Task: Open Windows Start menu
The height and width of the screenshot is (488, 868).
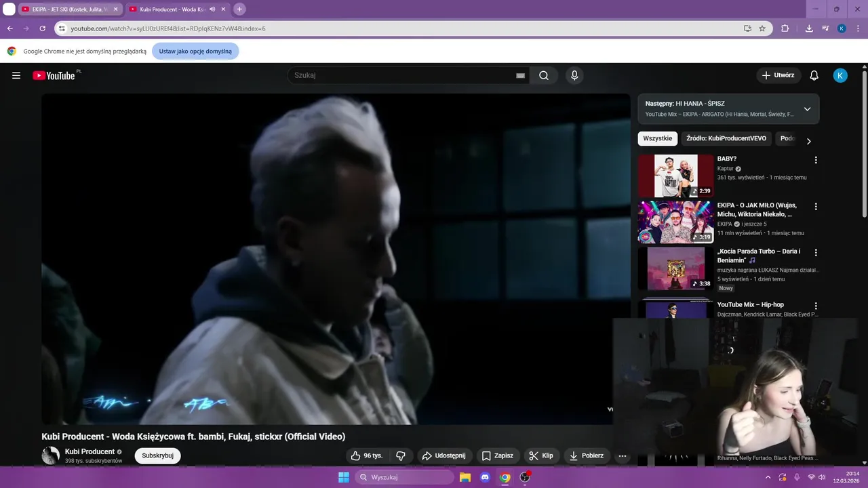Action: pyautogui.click(x=343, y=477)
